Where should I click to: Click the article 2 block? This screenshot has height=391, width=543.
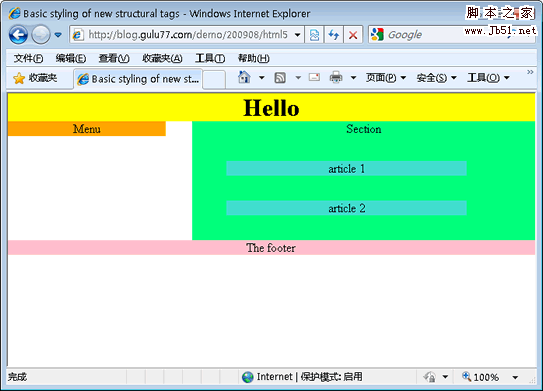tap(346, 208)
